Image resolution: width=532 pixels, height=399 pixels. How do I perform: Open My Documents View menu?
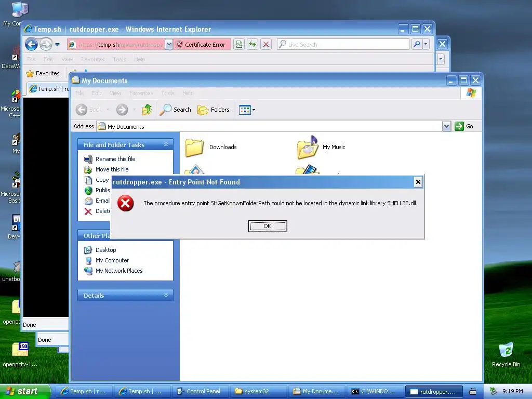point(115,93)
